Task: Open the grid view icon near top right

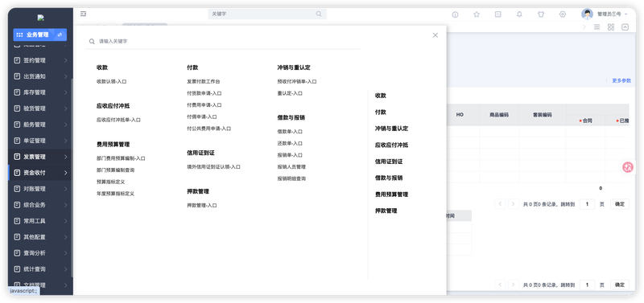Action: [x=611, y=27]
